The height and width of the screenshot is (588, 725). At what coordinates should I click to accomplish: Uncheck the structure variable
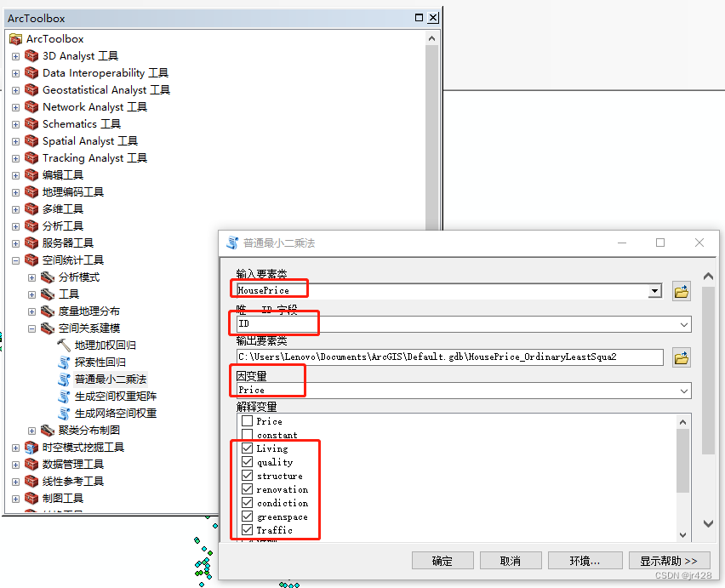pyautogui.click(x=248, y=476)
